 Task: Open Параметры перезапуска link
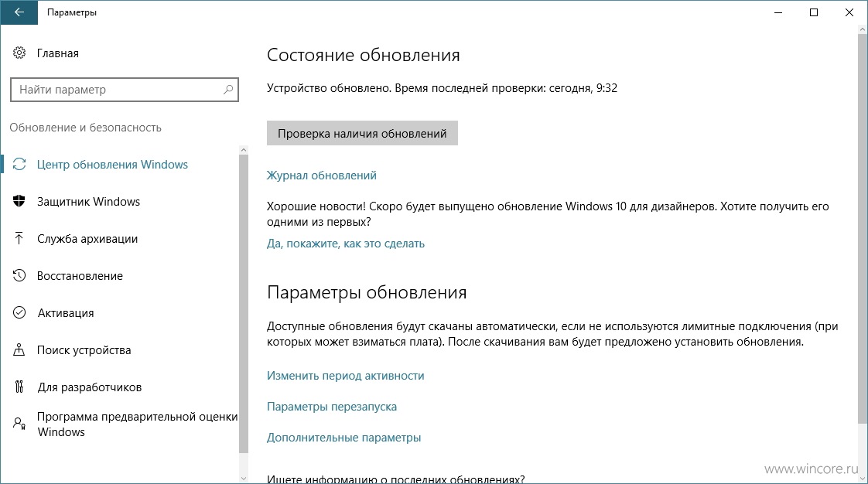pyautogui.click(x=332, y=407)
